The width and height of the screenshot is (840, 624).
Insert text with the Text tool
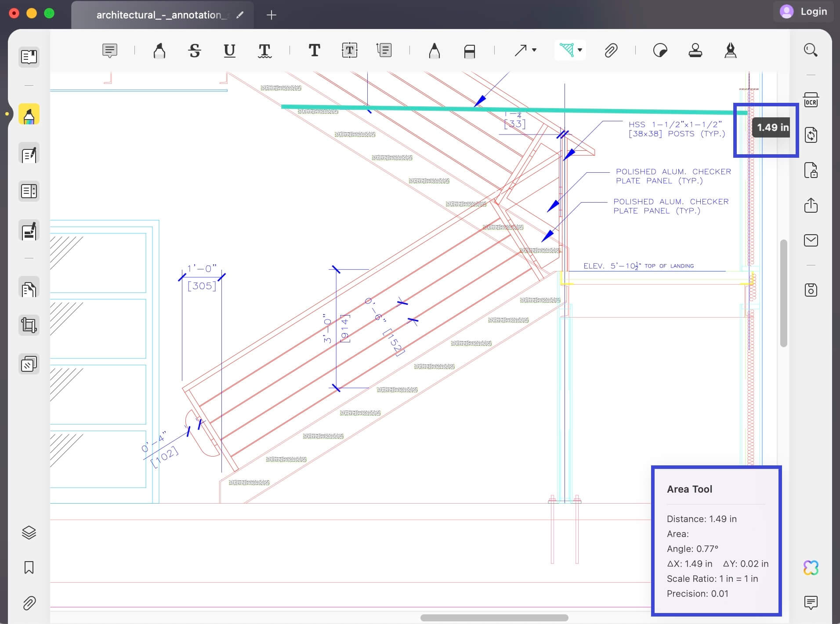click(x=314, y=50)
